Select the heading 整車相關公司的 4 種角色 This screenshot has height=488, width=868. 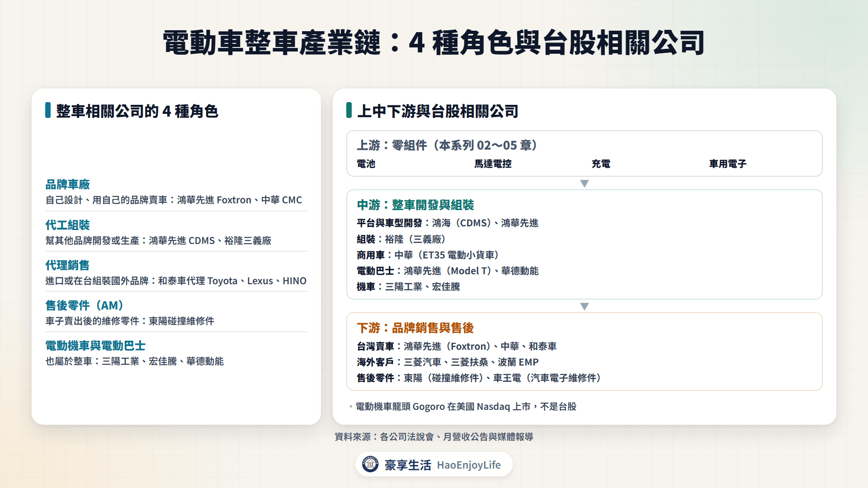click(x=137, y=111)
